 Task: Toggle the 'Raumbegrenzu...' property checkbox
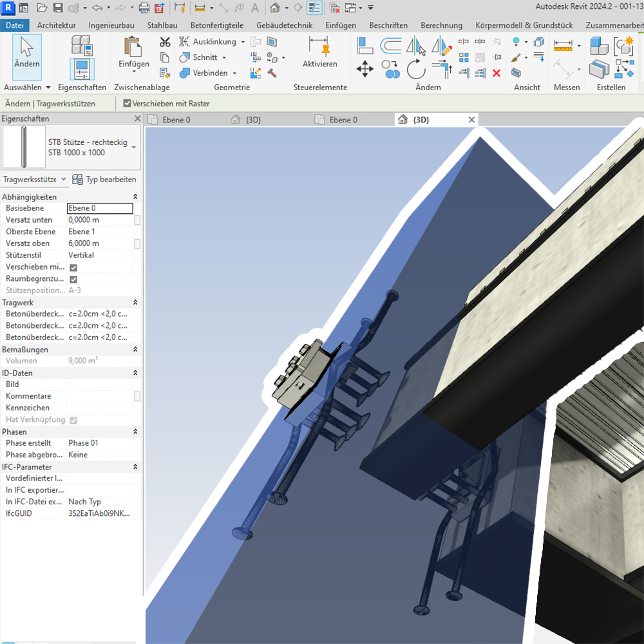(x=73, y=279)
